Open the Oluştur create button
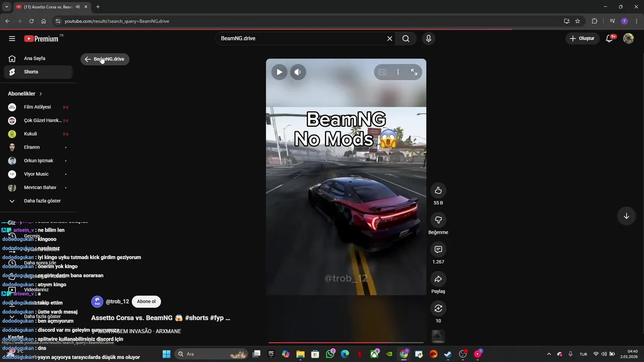Image resolution: width=644 pixels, height=362 pixels. point(582,39)
